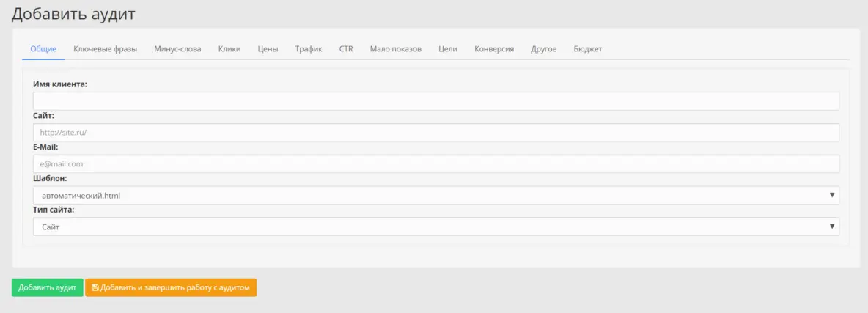
Task: Open the CTR tab
Action: click(x=346, y=49)
